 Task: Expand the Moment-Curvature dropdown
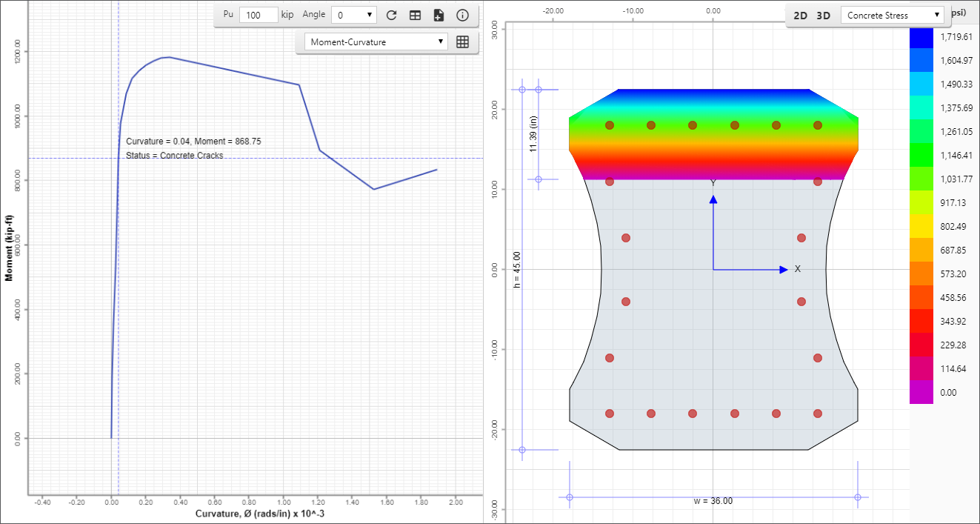[x=376, y=42]
